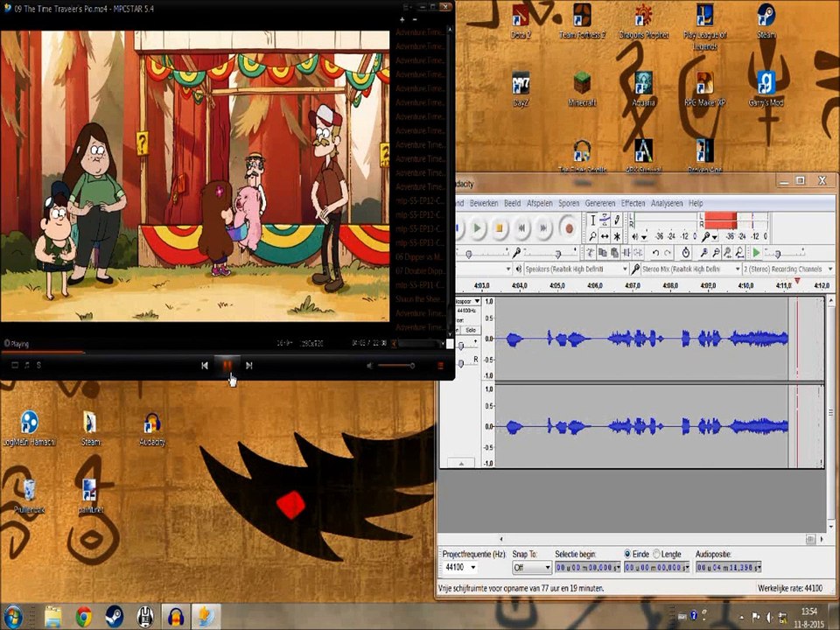Click the Audacity Play button
Screen dimensions: 840x630
(477, 228)
